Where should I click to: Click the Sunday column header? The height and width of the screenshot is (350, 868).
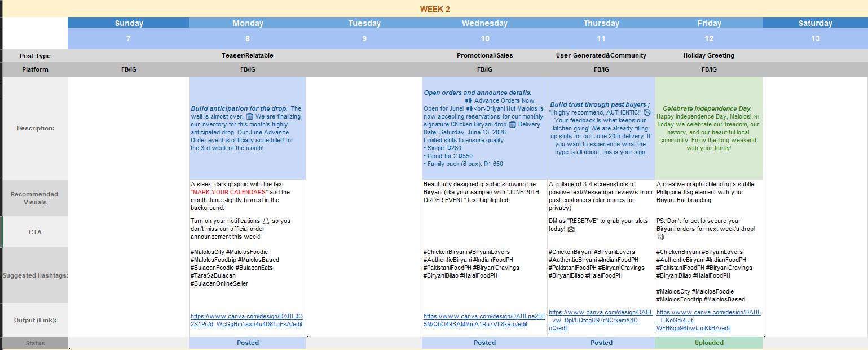129,23
